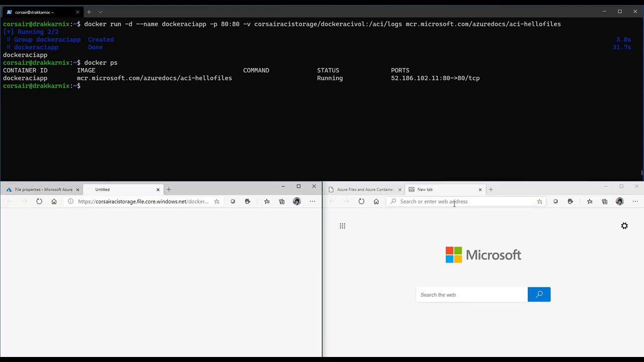Open Collections in the left browser
Screen dimensions: 644x362
282,202
